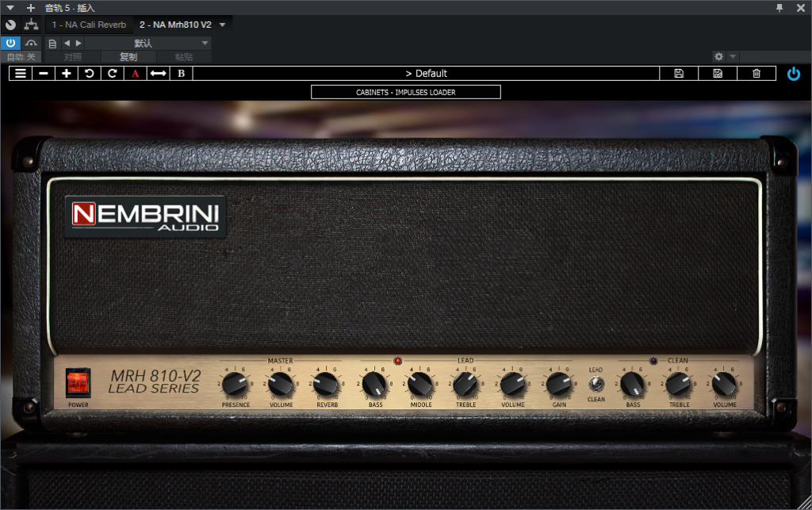
Task: Copy settings between A and B with the double arrow
Action: tap(158, 74)
